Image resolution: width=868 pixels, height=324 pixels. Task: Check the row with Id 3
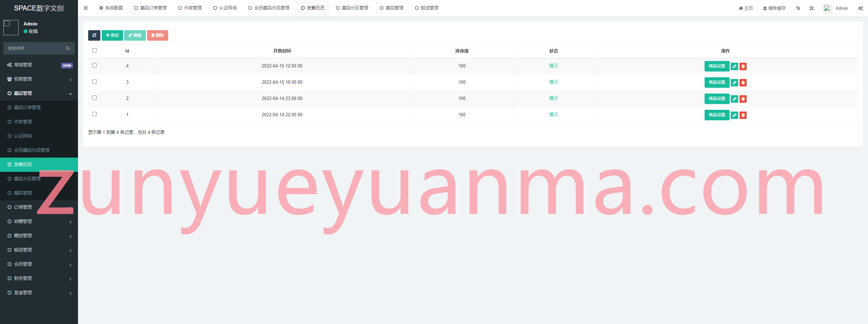[x=95, y=82]
